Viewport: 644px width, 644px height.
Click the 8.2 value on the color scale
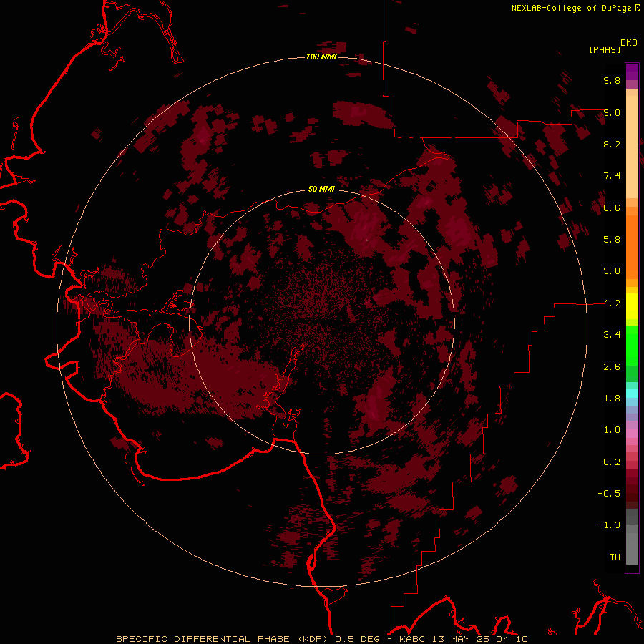click(x=612, y=144)
